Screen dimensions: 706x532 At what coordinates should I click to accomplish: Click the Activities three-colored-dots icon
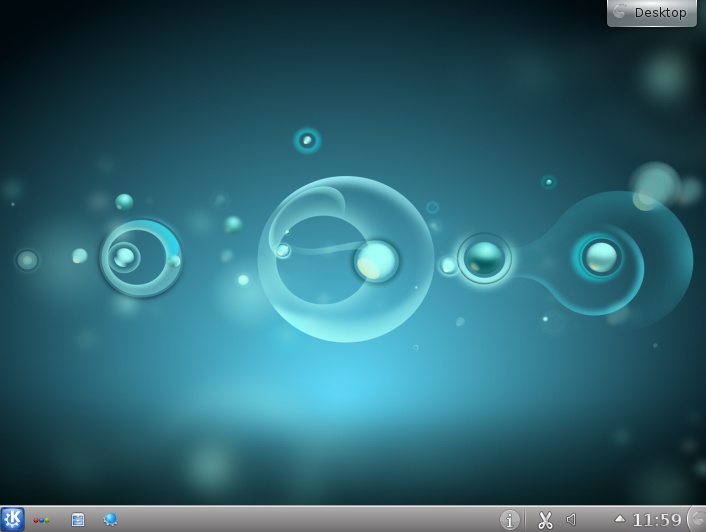click(41, 520)
